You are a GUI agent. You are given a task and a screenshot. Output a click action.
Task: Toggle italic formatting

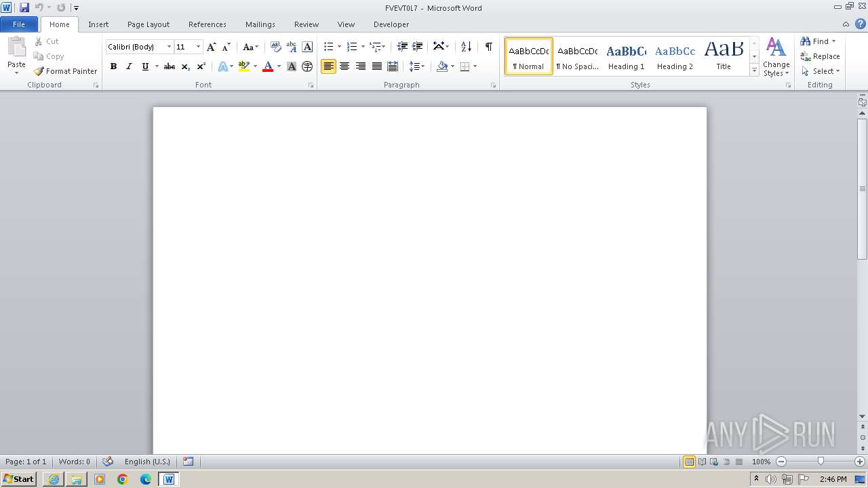pos(129,66)
